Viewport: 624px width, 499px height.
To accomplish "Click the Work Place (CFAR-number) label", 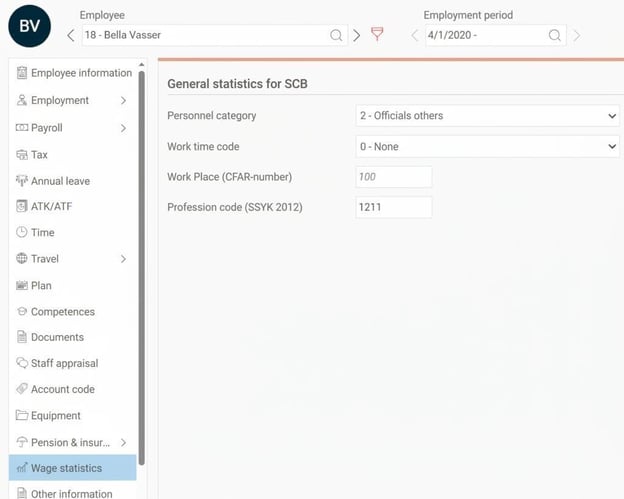I will tap(230, 177).
